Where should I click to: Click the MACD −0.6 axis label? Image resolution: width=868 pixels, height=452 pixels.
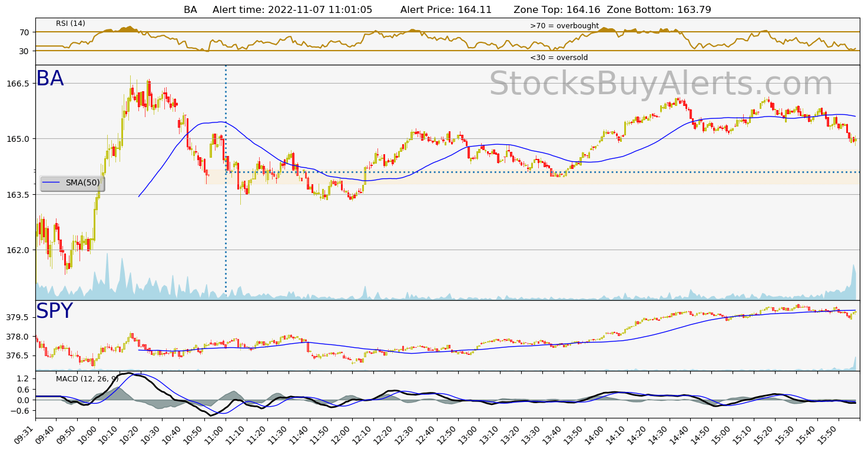coord(21,411)
